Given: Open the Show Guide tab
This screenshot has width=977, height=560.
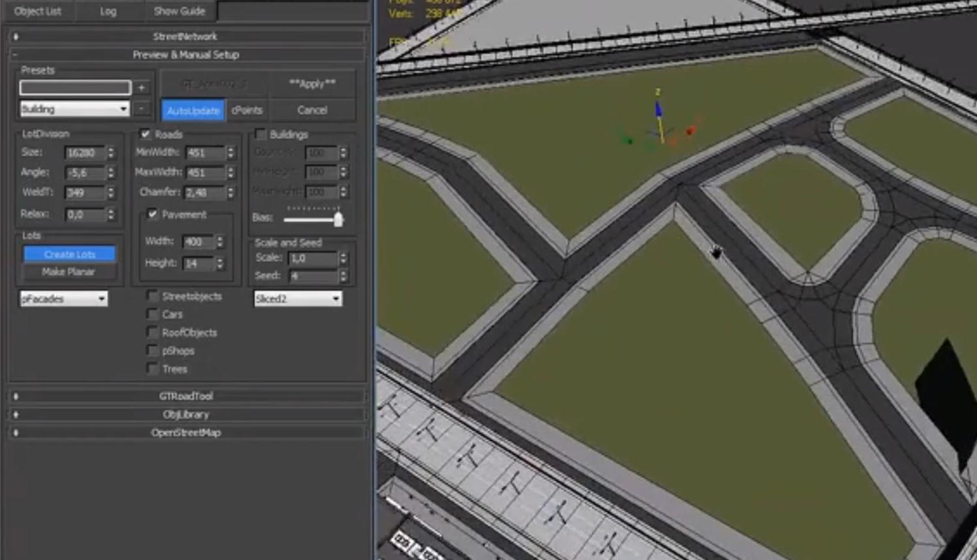Looking at the screenshot, I should (x=179, y=11).
